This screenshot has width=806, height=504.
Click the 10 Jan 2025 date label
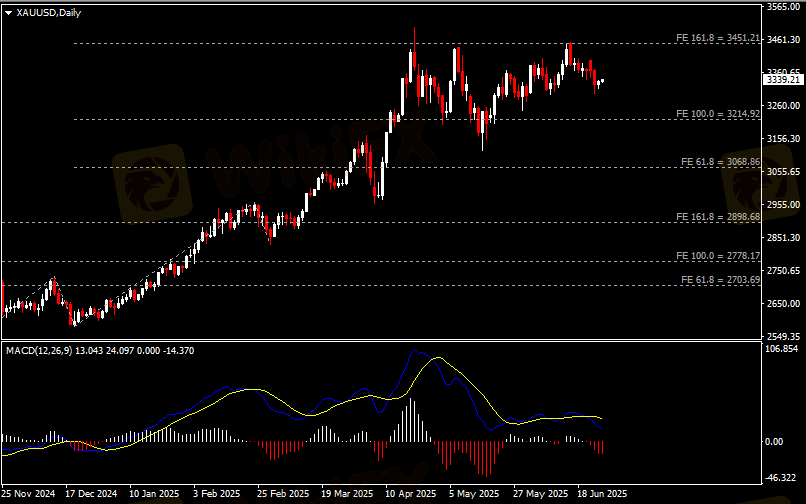154,494
